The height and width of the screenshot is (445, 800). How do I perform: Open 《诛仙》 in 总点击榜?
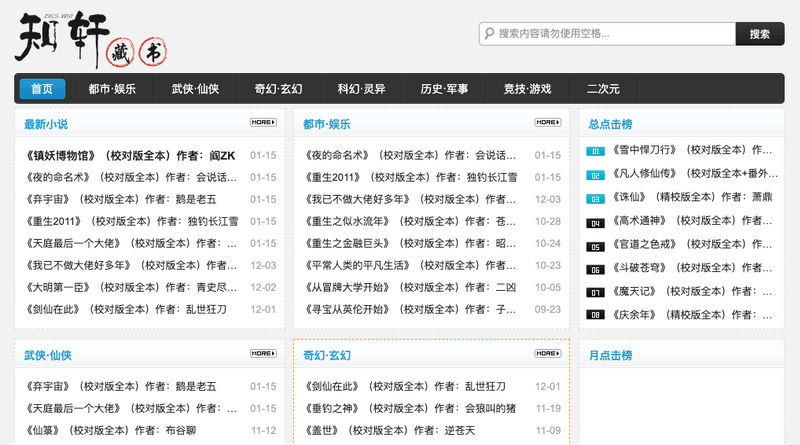point(692,197)
